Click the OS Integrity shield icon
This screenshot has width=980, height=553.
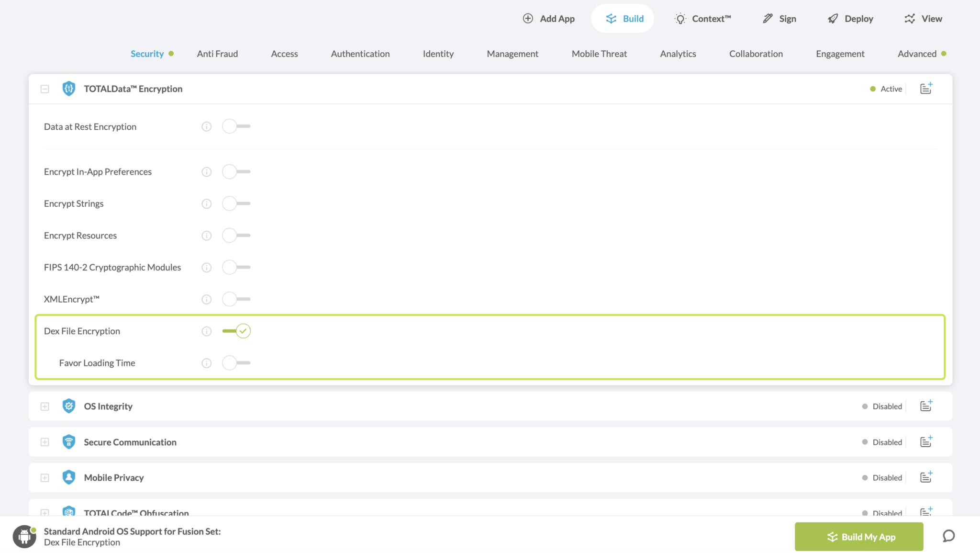(69, 406)
